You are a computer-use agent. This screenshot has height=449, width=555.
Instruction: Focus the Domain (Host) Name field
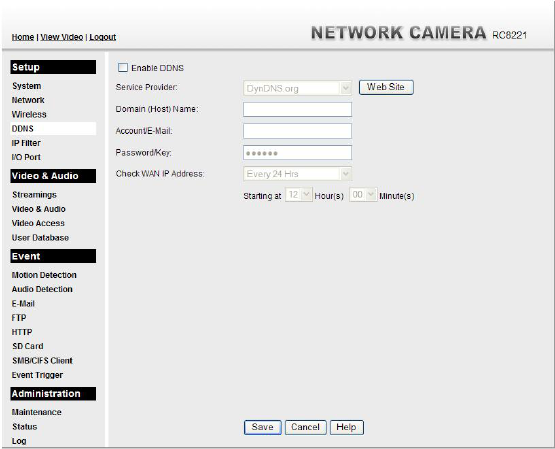pos(297,109)
